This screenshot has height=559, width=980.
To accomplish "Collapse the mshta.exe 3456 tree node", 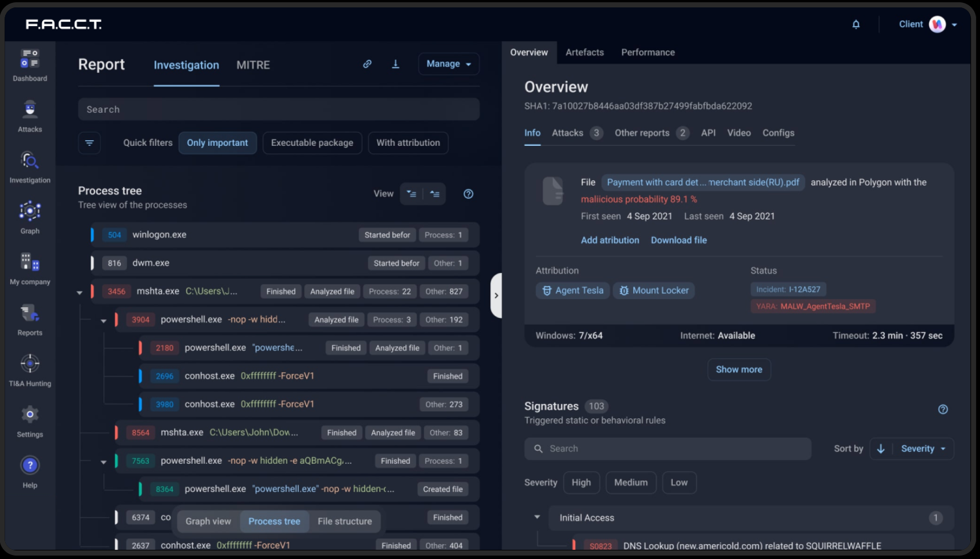I will pyautogui.click(x=80, y=292).
